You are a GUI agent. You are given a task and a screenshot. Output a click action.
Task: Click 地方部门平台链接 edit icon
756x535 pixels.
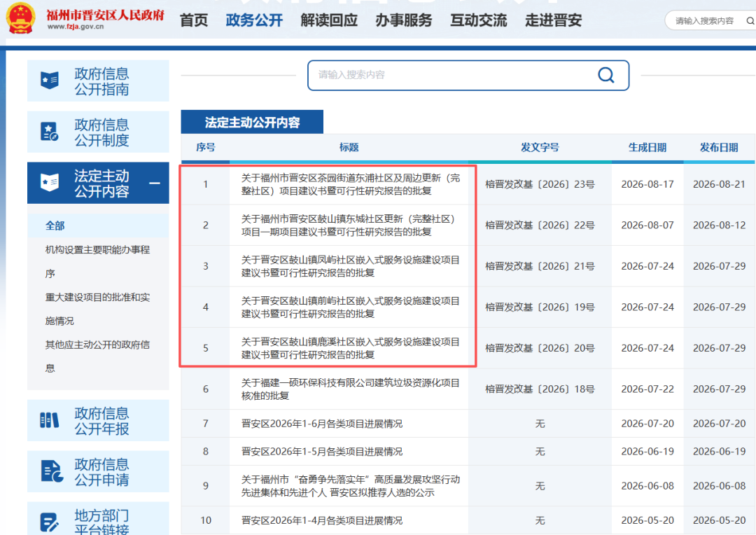click(50, 522)
